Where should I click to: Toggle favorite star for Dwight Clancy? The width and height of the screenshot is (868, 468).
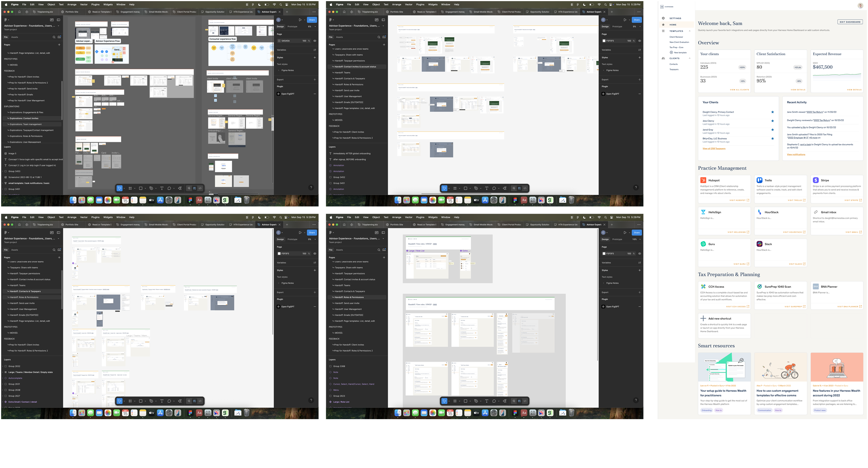773,112
